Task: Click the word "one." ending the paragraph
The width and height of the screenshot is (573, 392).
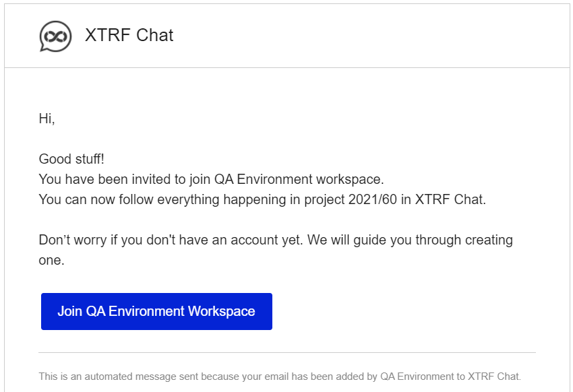Action: click(x=51, y=260)
